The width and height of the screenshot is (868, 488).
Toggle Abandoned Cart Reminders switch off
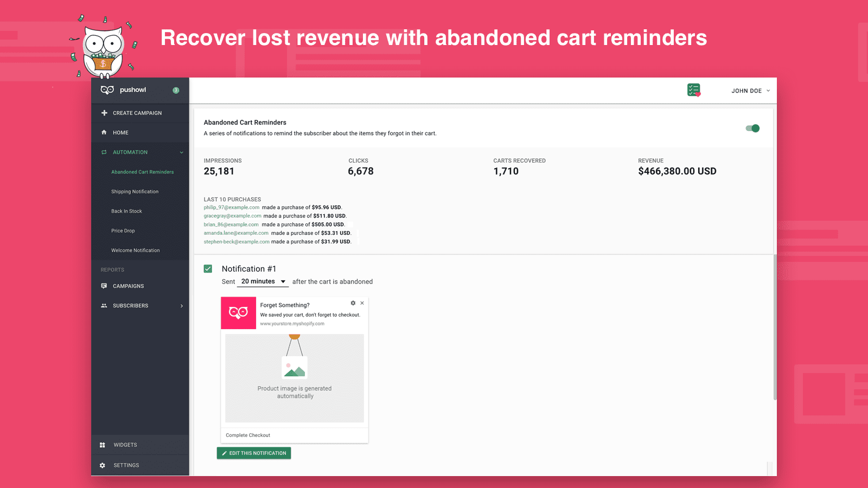(x=752, y=129)
